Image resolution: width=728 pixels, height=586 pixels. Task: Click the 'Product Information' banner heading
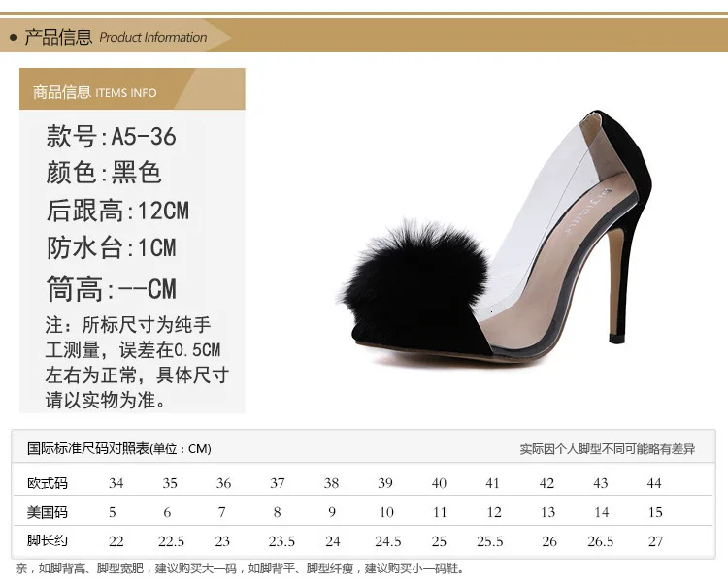[x=152, y=37]
